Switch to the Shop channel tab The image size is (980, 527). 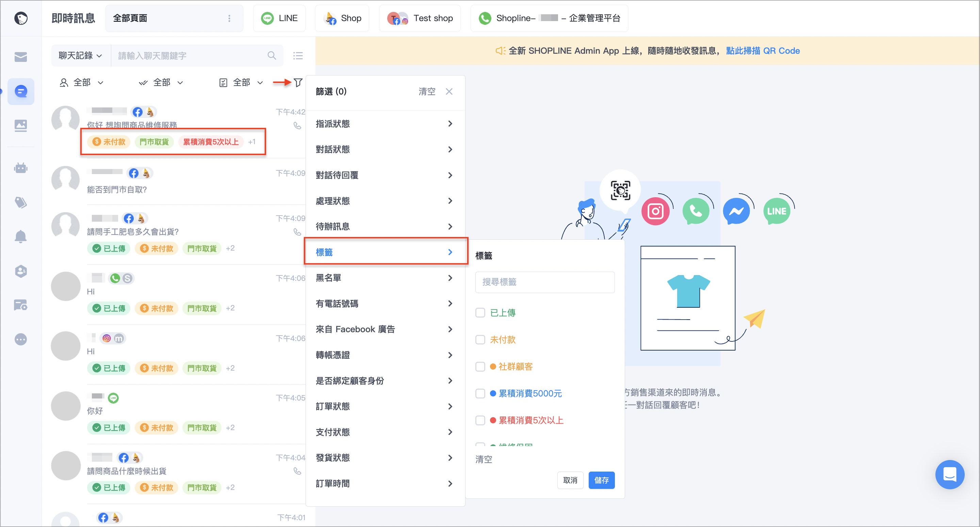tap(342, 18)
